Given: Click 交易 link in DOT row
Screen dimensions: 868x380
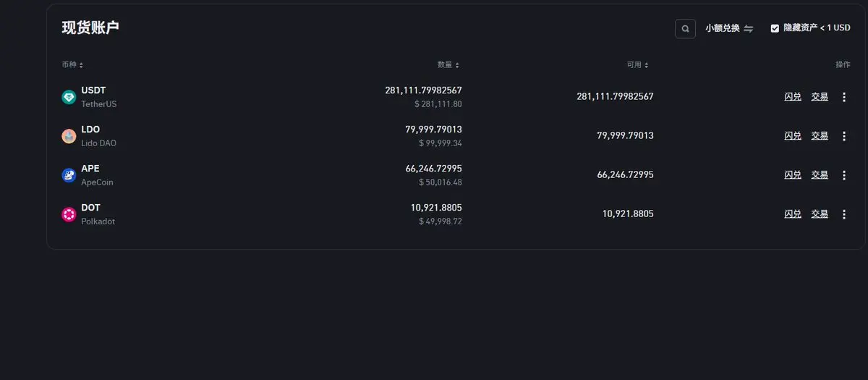Looking at the screenshot, I should [820, 214].
